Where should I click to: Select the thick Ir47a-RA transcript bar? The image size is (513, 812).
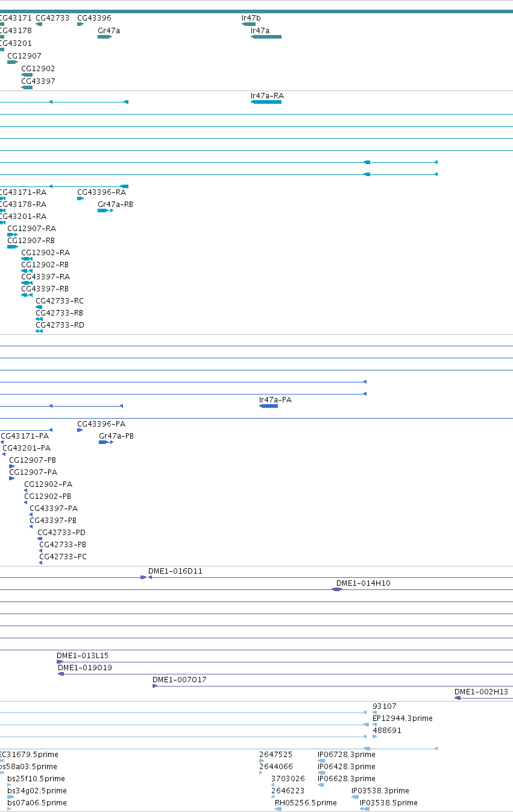(266, 102)
